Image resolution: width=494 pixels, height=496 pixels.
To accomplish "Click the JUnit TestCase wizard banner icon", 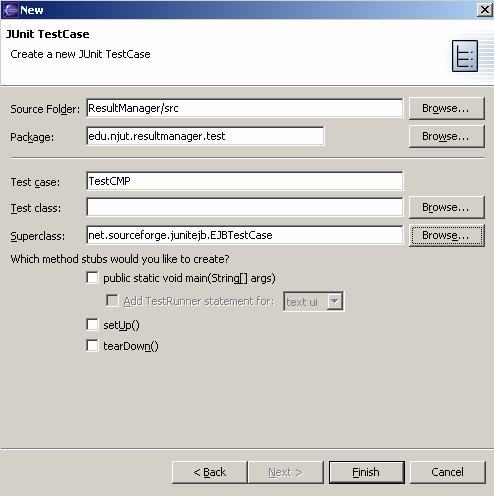I will (x=465, y=56).
